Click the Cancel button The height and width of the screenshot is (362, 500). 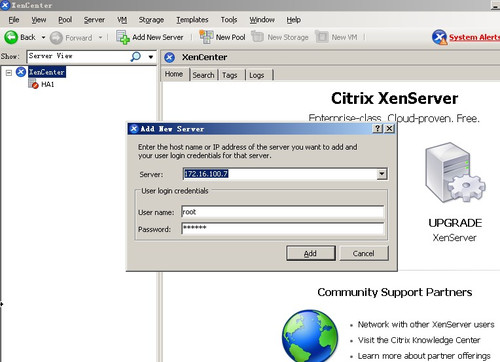pyautogui.click(x=364, y=253)
